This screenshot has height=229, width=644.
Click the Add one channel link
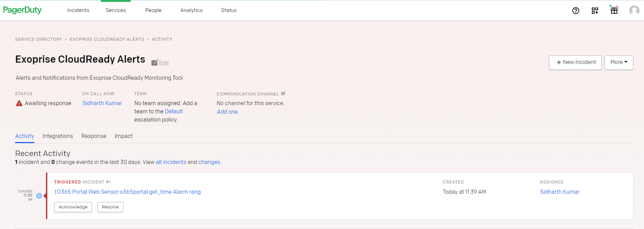(x=228, y=112)
